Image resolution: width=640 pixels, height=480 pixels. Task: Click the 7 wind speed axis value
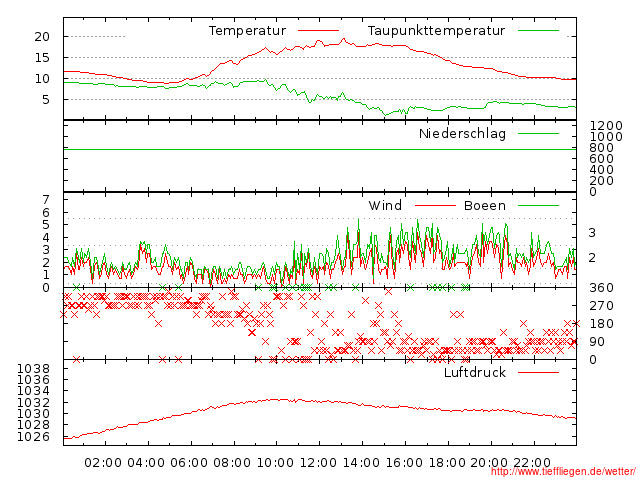coord(46,200)
